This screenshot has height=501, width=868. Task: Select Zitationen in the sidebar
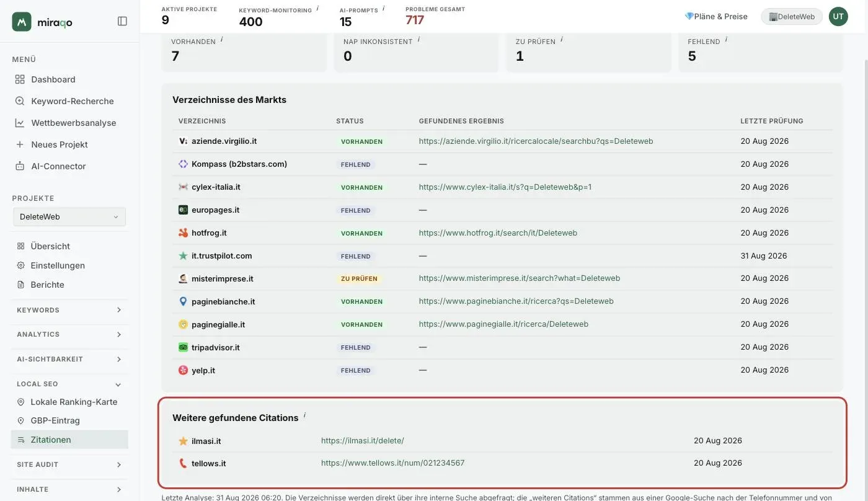69,440
